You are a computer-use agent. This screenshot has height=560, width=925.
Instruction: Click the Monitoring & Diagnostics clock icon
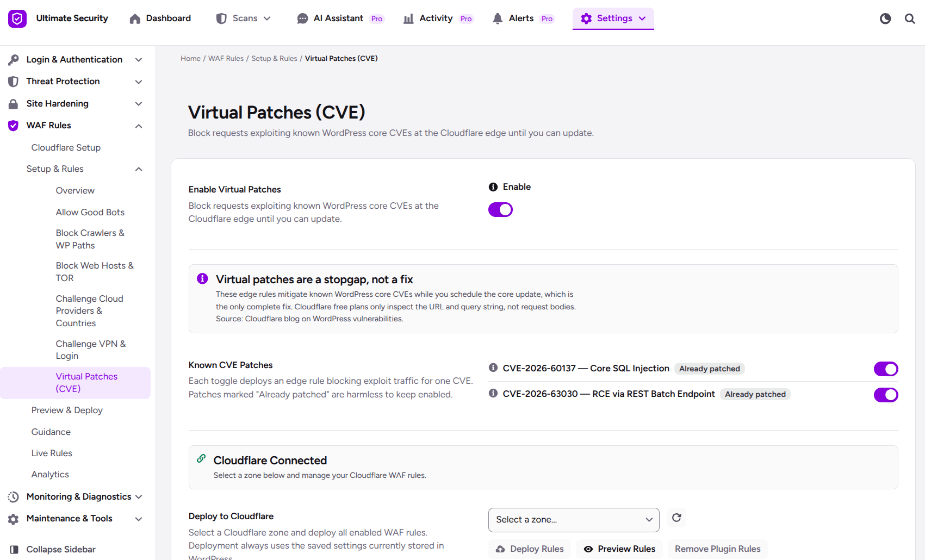[14, 497]
